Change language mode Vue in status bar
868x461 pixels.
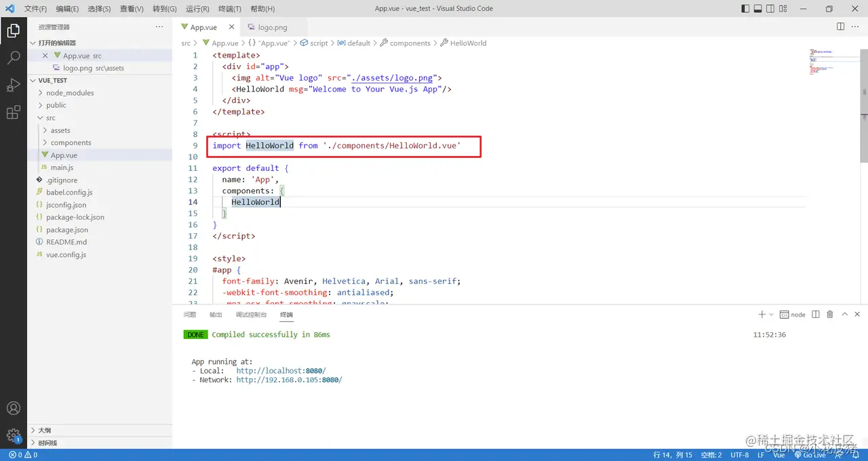point(779,455)
